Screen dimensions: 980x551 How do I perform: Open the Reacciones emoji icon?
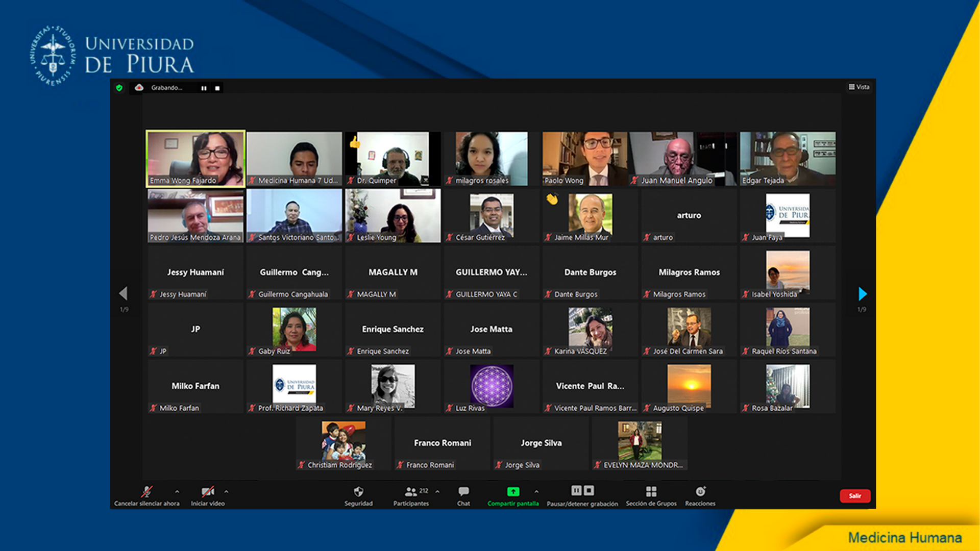pyautogui.click(x=700, y=491)
